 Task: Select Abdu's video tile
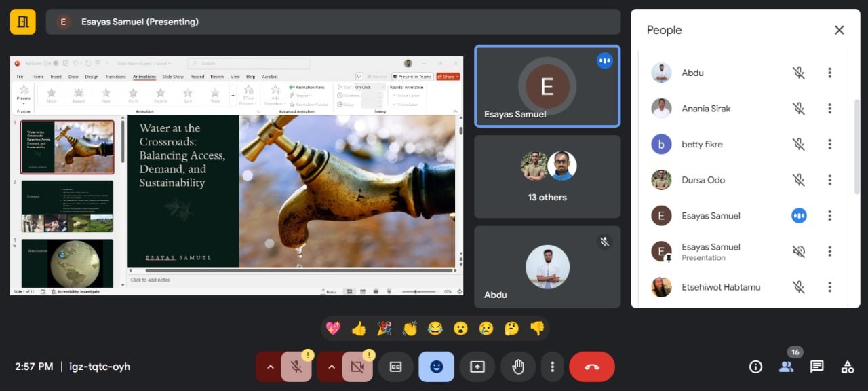pyautogui.click(x=547, y=267)
